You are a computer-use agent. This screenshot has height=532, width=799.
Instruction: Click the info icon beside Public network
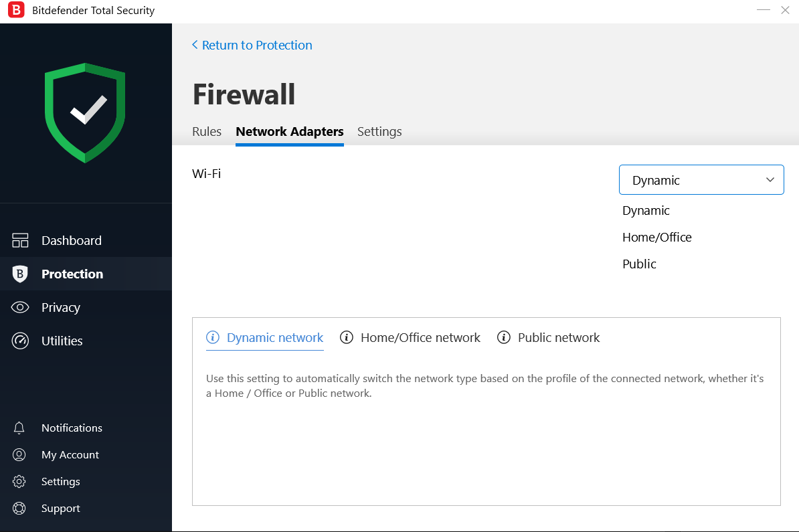tap(504, 338)
